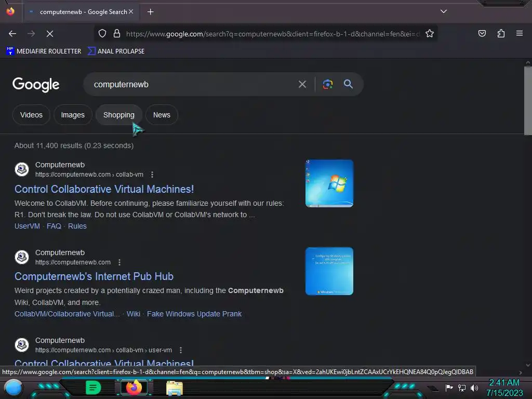Bookmark this page with the star
Screen dimensions: 532x399
click(430, 34)
